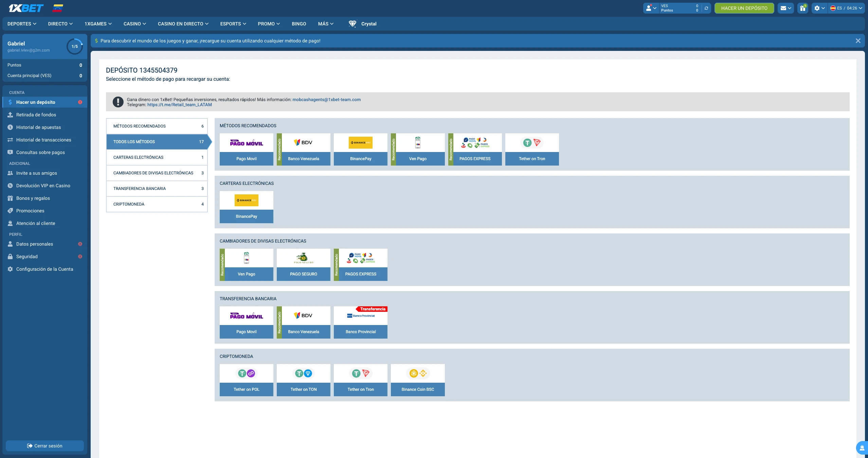Open the gift box bonuses icon
Image resolution: width=868 pixels, height=458 pixels.
point(802,8)
